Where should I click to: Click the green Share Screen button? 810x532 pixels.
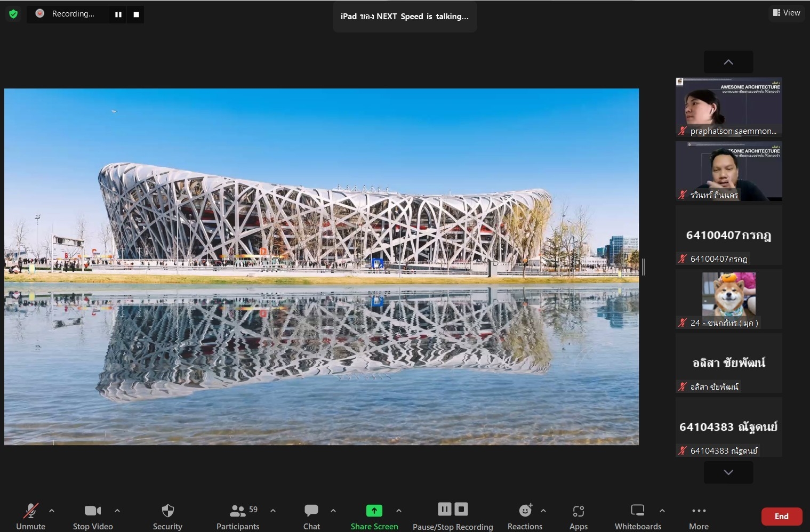pyautogui.click(x=374, y=516)
